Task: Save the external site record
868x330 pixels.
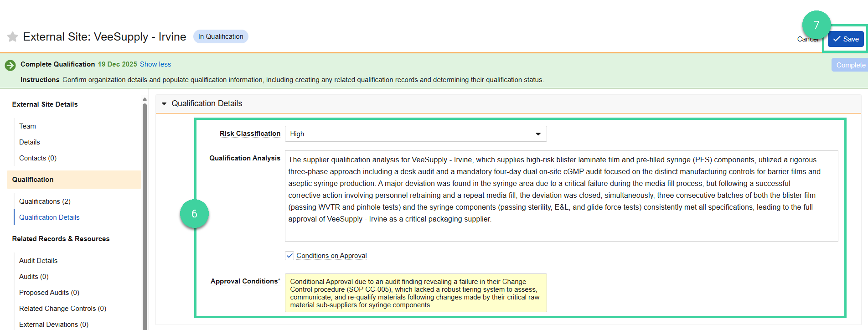Action: point(845,39)
